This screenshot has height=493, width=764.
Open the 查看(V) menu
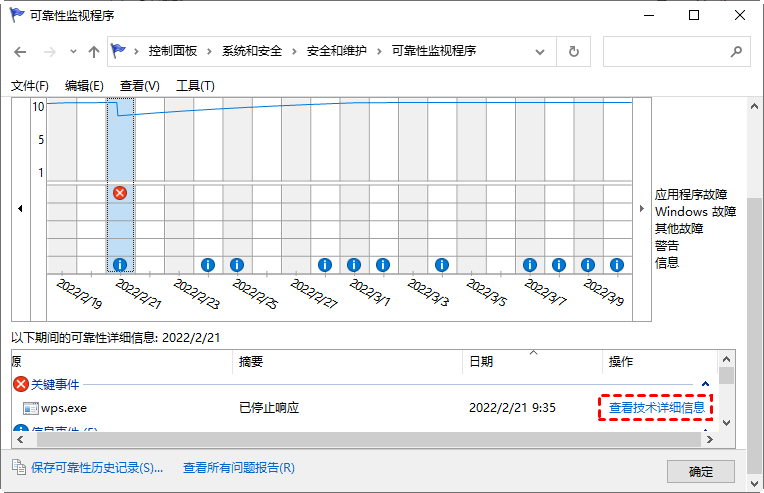pos(139,86)
